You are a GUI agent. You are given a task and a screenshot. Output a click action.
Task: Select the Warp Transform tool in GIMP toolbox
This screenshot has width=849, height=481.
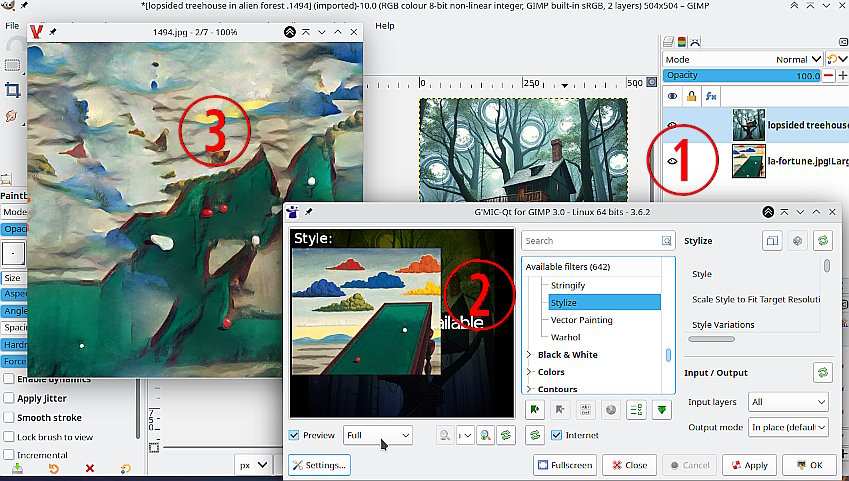(11, 115)
